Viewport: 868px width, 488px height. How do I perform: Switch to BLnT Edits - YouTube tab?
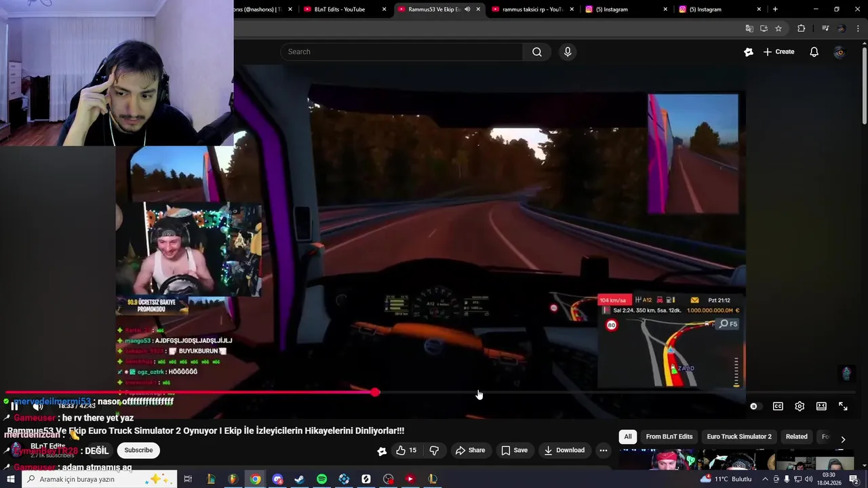point(339,9)
